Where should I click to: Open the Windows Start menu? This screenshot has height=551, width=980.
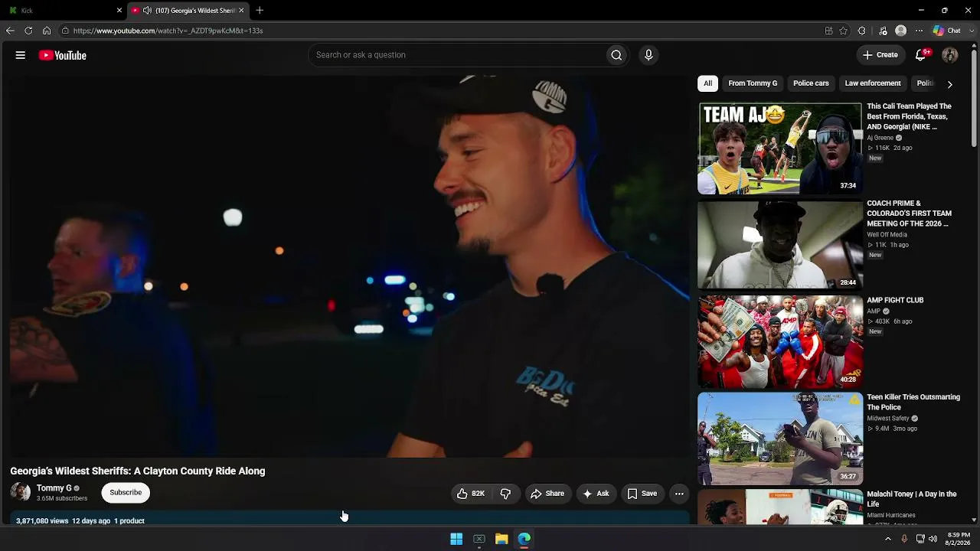tap(456, 540)
